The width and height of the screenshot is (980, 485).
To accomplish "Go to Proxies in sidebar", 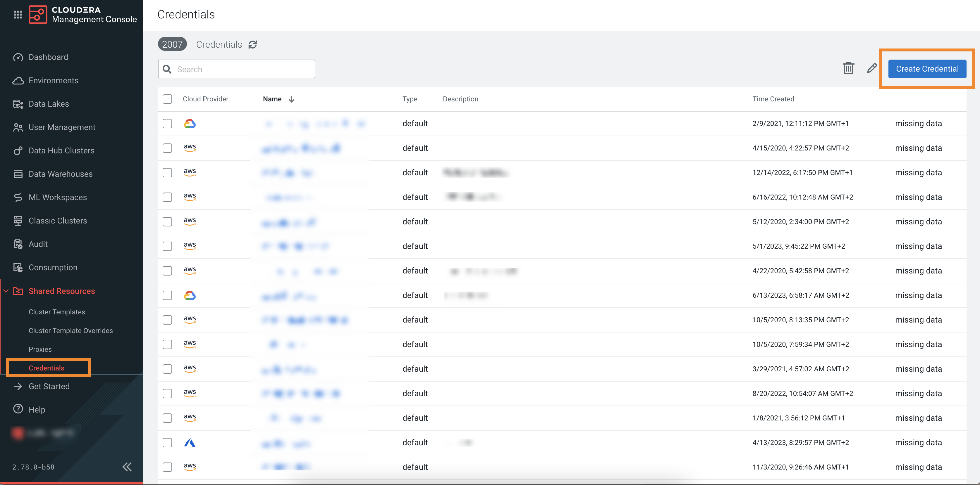I will (x=40, y=349).
